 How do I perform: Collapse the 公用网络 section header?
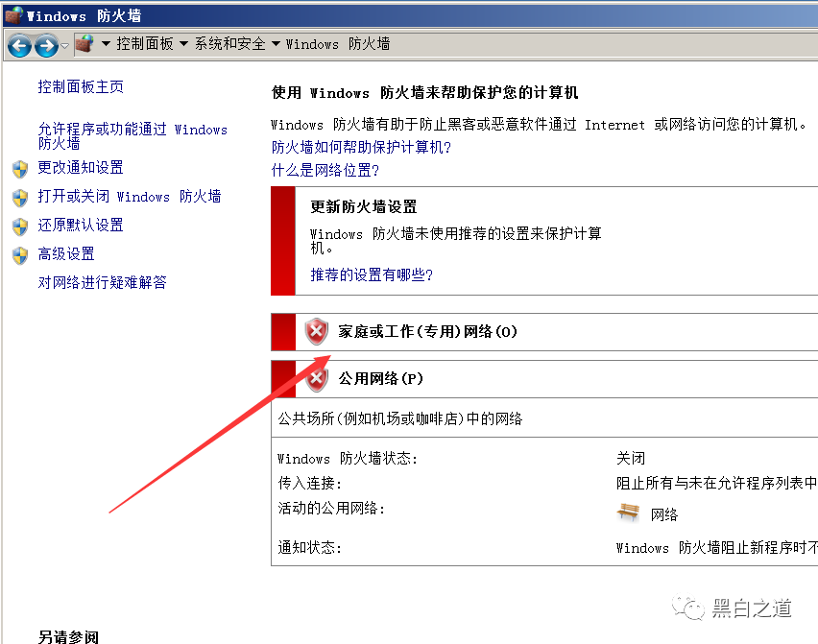(544, 378)
